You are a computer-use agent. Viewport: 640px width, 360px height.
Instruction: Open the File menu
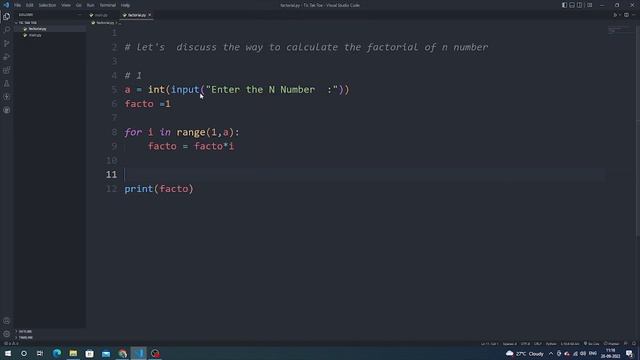coord(17,5)
